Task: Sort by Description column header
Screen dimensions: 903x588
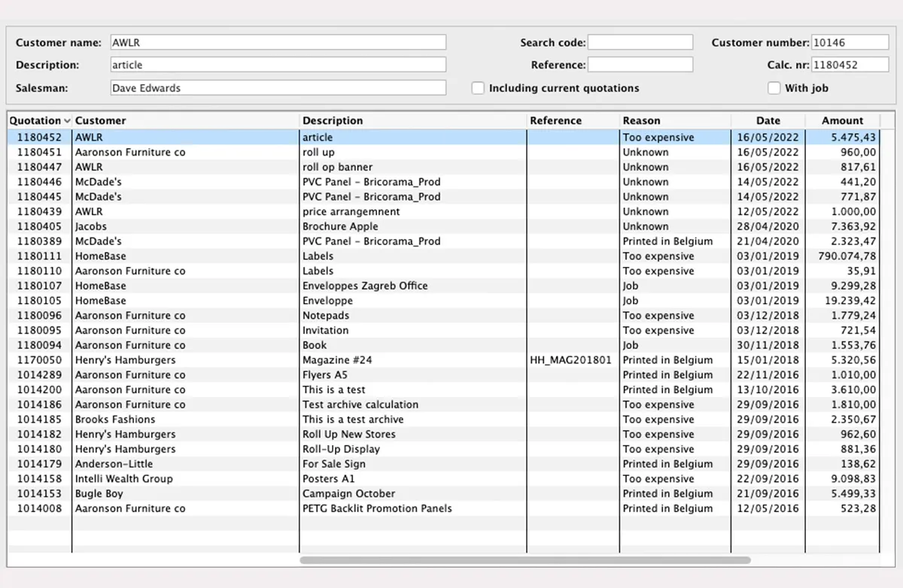Action: tap(413, 120)
